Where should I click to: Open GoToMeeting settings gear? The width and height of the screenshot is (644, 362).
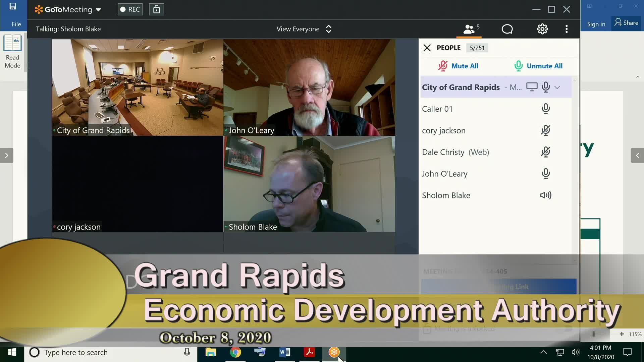542,29
